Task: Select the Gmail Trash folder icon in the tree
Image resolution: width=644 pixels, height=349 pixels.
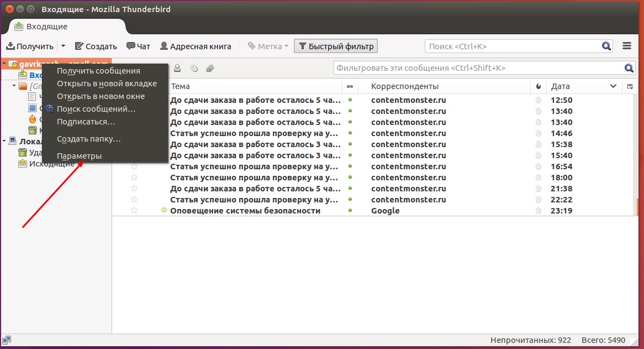Action: coord(33,131)
